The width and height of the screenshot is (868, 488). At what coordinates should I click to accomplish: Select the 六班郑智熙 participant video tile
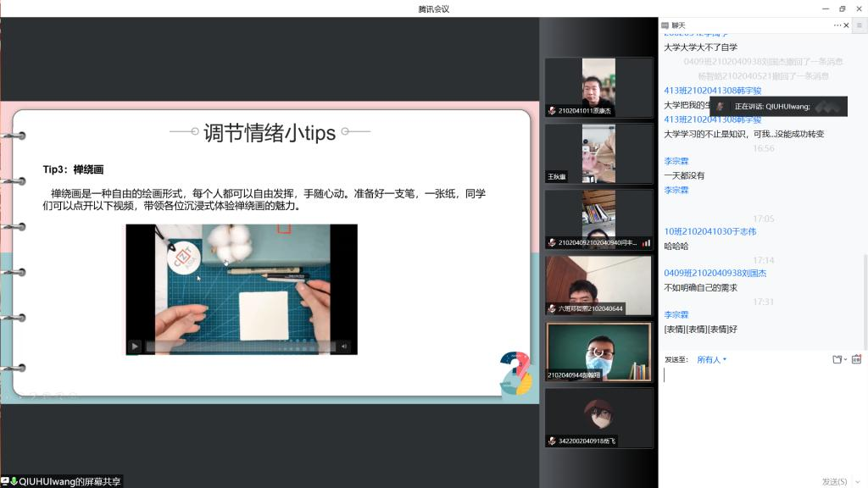click(598, 285)
